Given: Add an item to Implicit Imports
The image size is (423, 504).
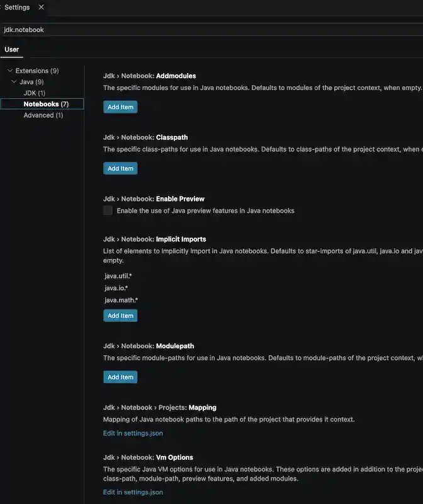Looking at the screenshot, I should 120,315.
